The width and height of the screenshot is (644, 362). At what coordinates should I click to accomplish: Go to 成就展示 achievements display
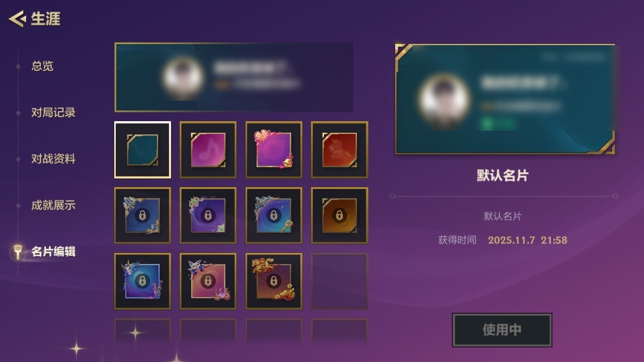[53, 205]
